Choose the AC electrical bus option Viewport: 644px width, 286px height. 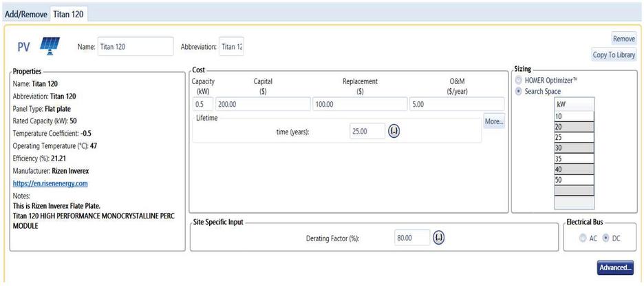[x=583, y=238]
